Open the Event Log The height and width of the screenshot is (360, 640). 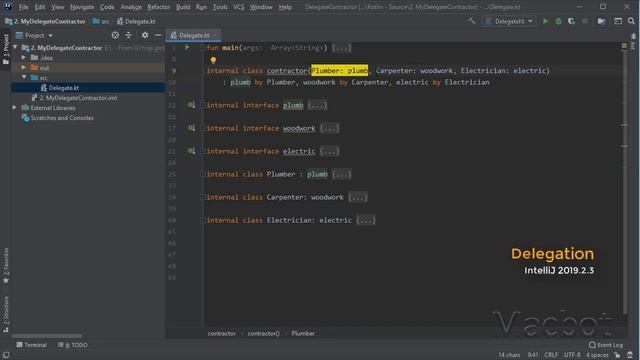606,345
